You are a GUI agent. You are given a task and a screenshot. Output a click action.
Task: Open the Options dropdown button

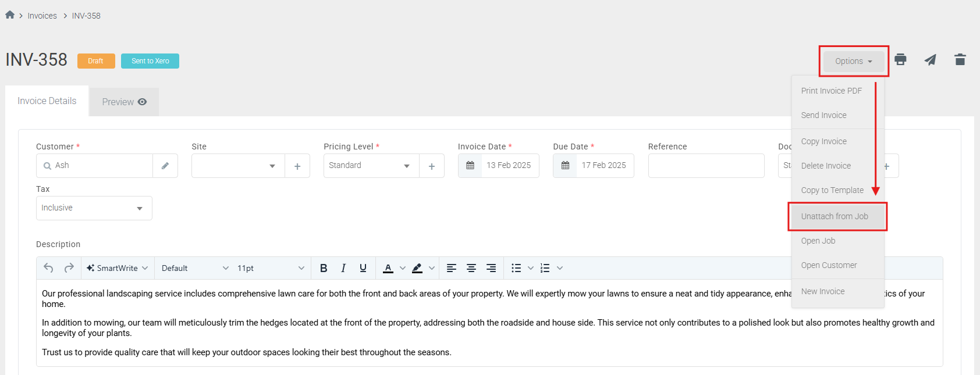(x=853, y=61)
